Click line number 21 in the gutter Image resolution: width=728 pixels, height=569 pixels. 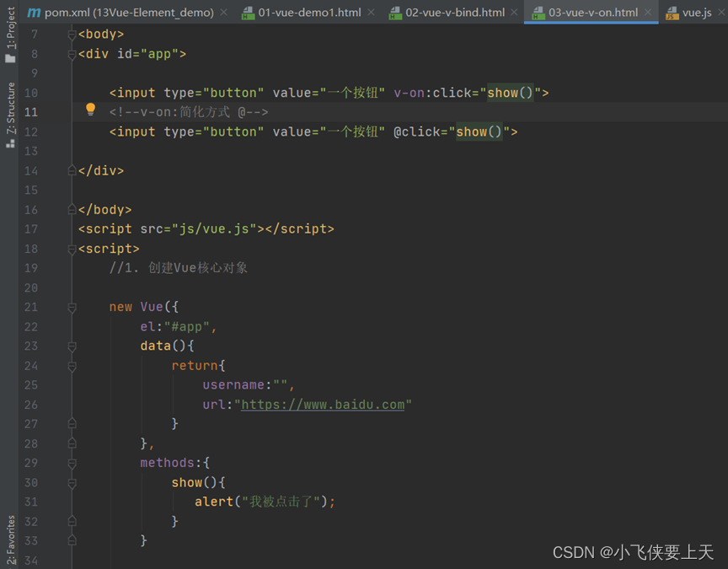(x=31, y=308)
